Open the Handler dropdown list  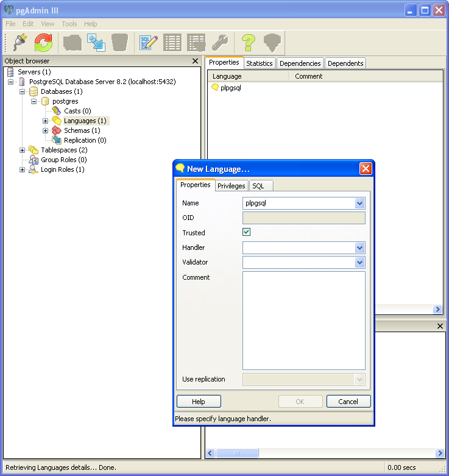click(x=359, y=247)
